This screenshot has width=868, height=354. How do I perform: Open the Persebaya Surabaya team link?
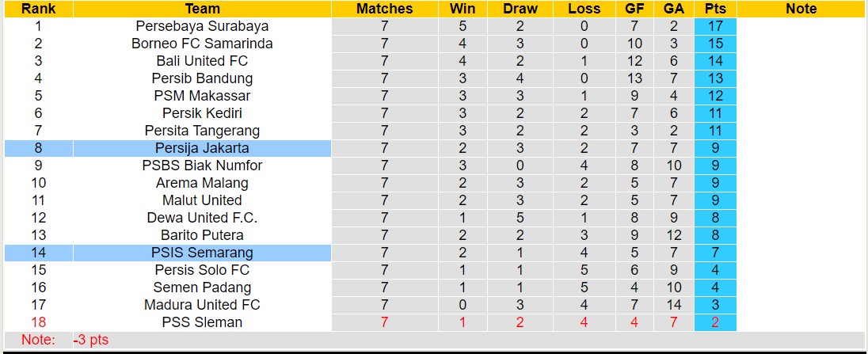coord(202,26)
